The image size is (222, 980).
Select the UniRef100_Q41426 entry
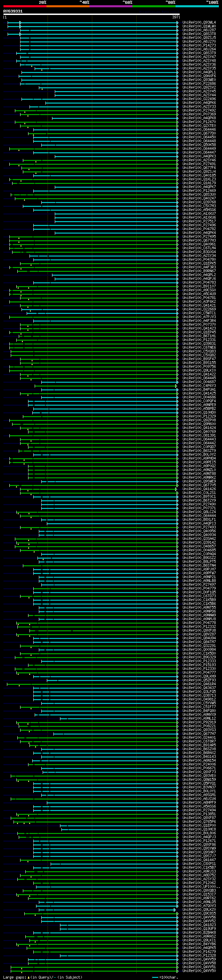pyautogui.click(x=199, y=489)
